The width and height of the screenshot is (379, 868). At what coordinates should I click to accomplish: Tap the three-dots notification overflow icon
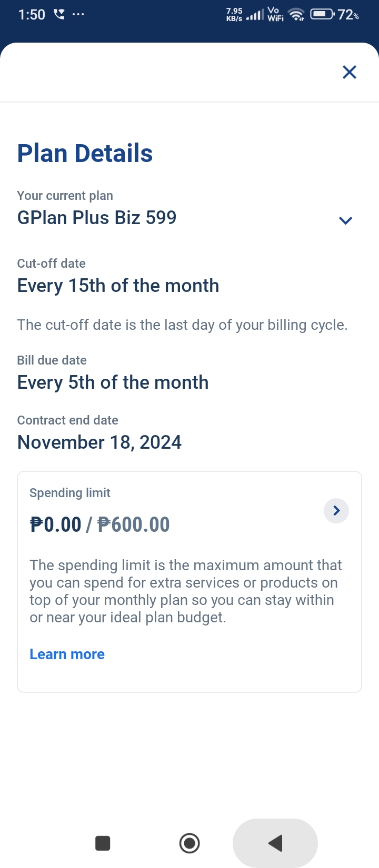tap(78, 14)
